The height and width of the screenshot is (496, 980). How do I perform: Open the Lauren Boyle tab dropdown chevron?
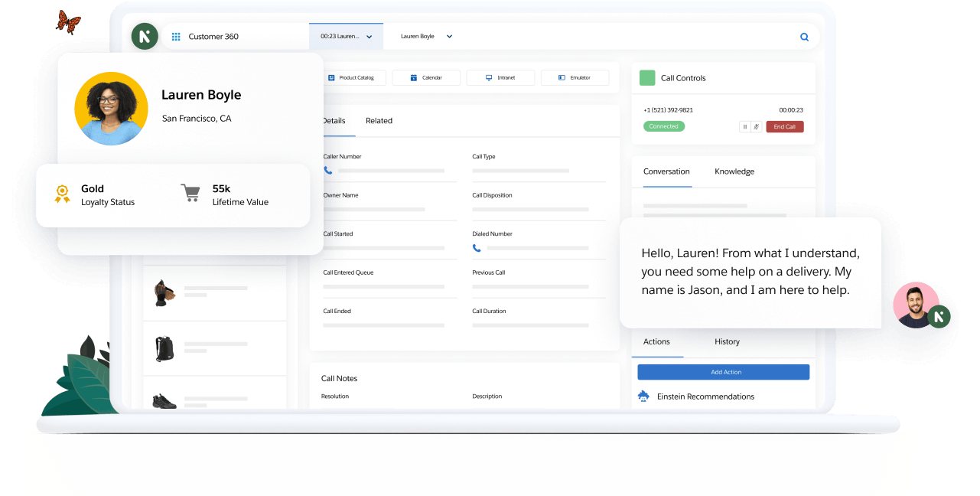(x=449, y=37)
